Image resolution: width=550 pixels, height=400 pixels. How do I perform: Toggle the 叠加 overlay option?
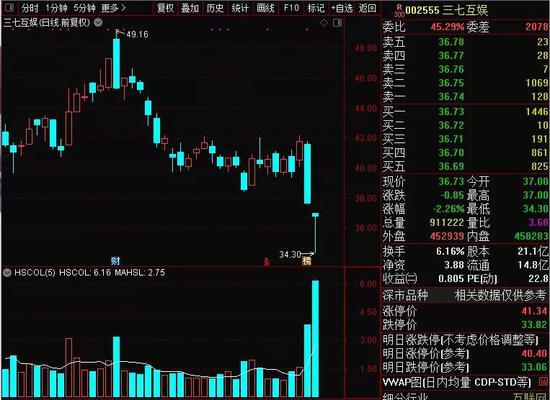190,8
